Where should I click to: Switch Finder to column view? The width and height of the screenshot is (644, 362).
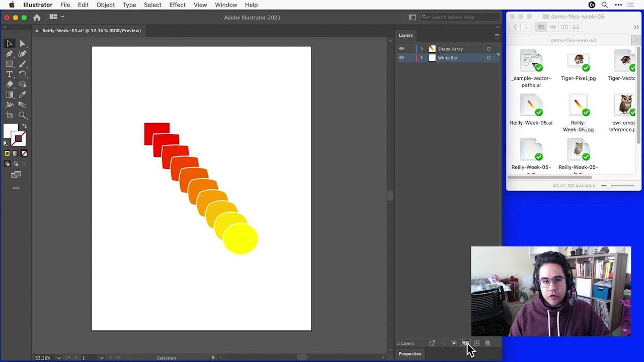(565, 27)
